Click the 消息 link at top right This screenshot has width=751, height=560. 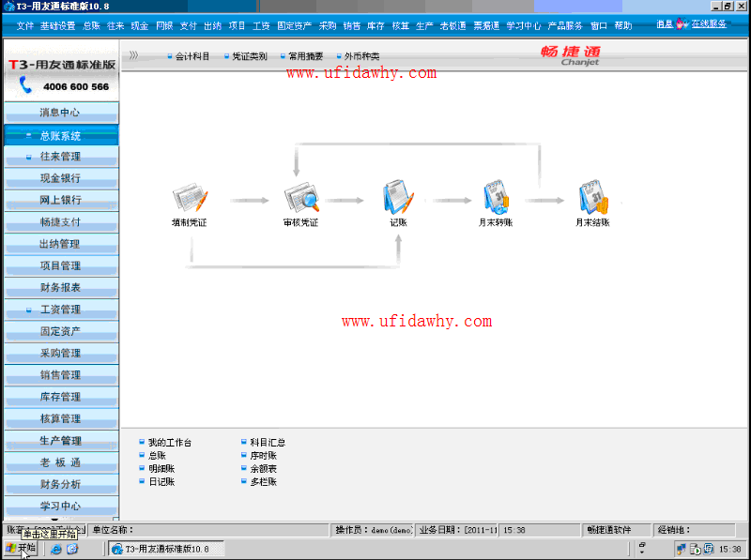665,24
